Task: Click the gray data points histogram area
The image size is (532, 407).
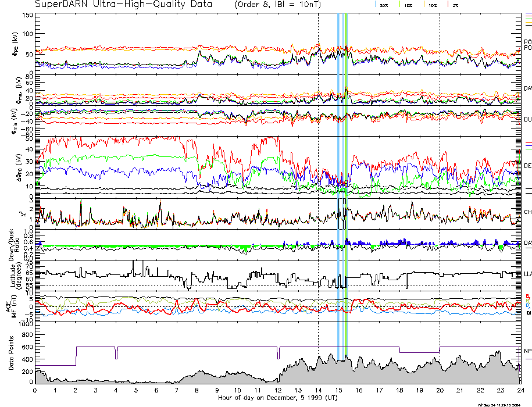Action: click(349, 372)
